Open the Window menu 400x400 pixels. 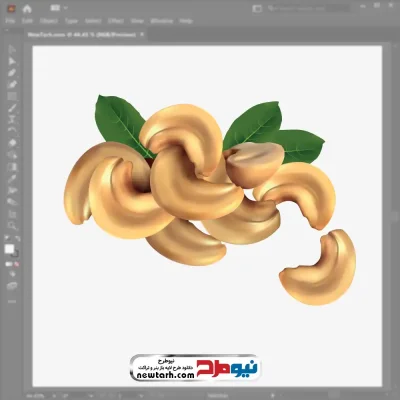tap(162, 21)
